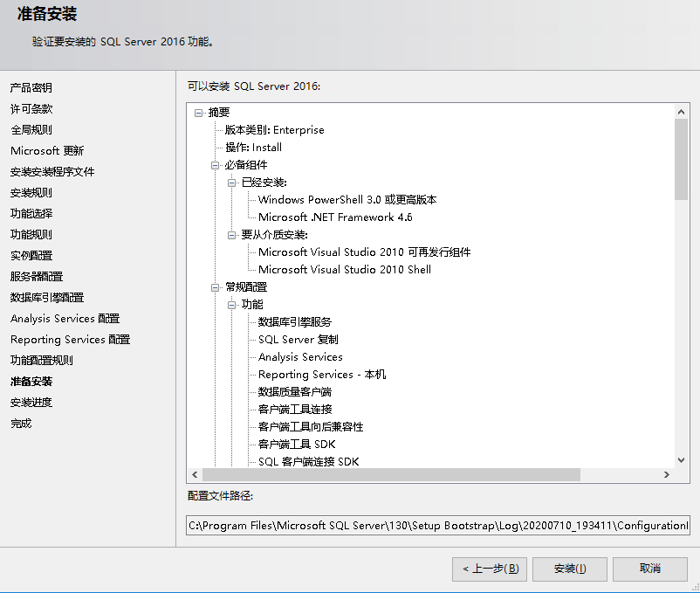Click scroll up arrow of summary tree
700x593 pixels.
681,112
